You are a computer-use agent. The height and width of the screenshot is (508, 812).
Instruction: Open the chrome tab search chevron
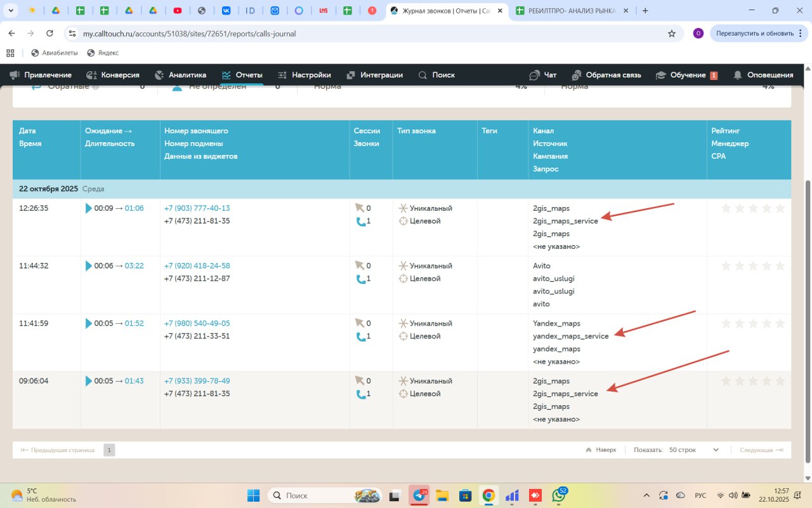11,11
